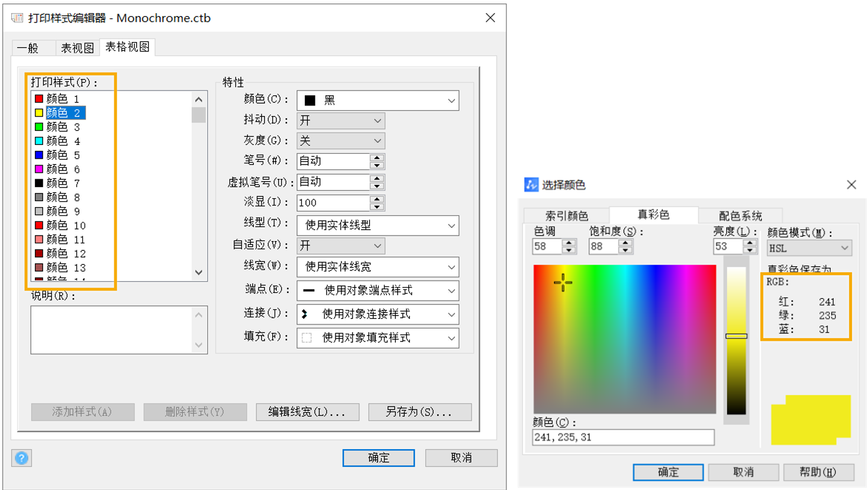Open the 配色系统 tab in 选择颜色
This screenshot has height=490, width=868.
coord(740,215)
